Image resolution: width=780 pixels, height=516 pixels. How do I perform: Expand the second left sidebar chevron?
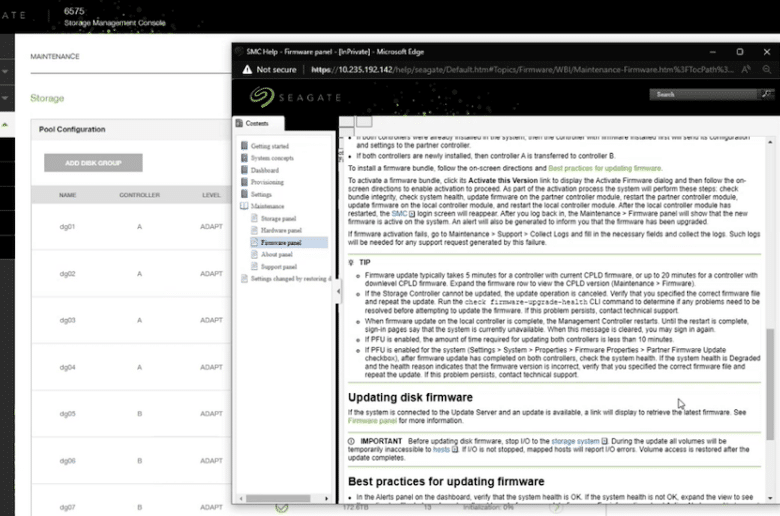5,98
